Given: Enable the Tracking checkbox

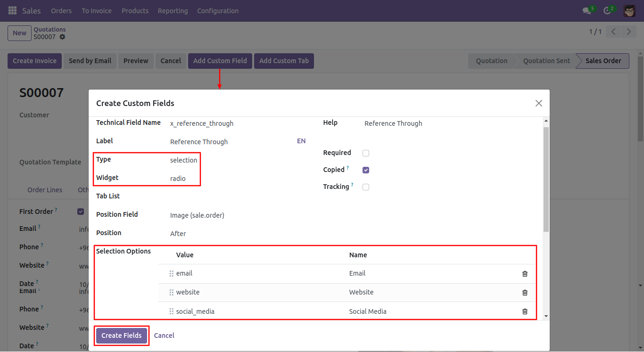Looking at the screenshot, I should pyautogui.click(x=366, y=187).
